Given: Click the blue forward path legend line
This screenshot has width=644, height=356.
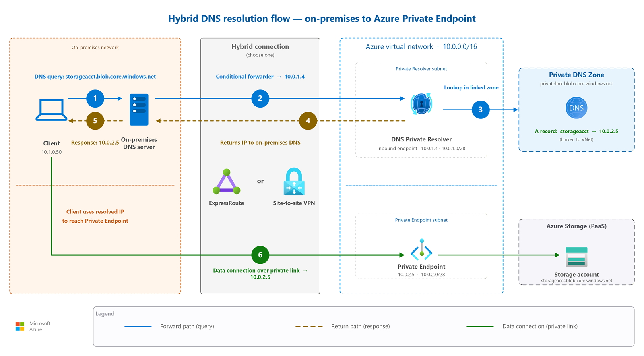Looking at the screenshot, I should 138,327.
